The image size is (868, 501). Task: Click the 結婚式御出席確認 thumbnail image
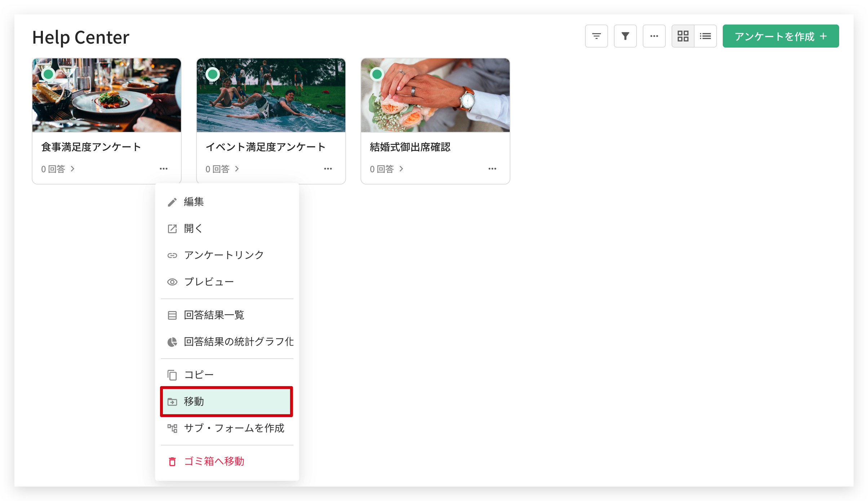tap(435, 95)
